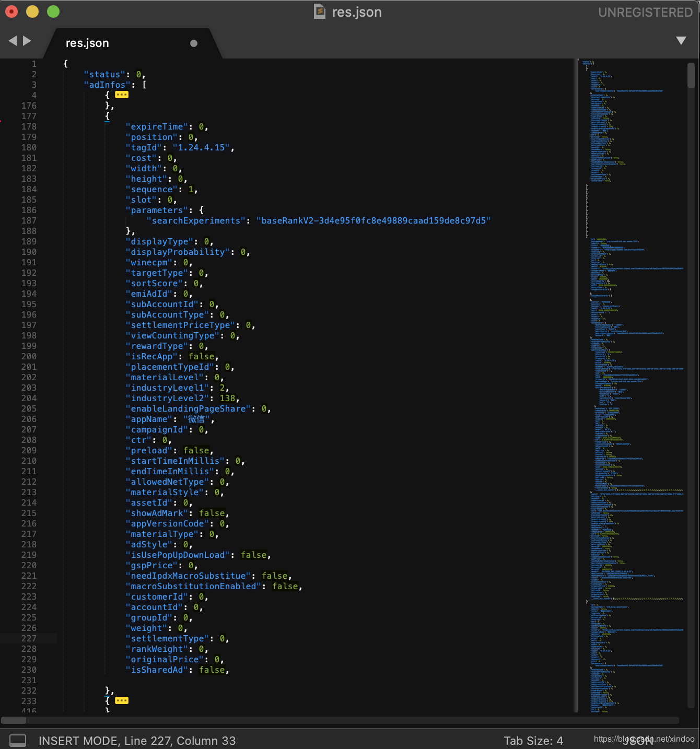Screen dimensions: 700x749
Task: Expand folded block on line 4
Action: 122,95
